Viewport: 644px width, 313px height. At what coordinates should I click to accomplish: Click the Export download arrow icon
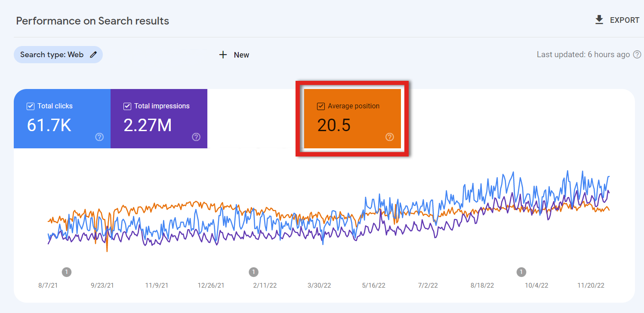pos(599,20)
